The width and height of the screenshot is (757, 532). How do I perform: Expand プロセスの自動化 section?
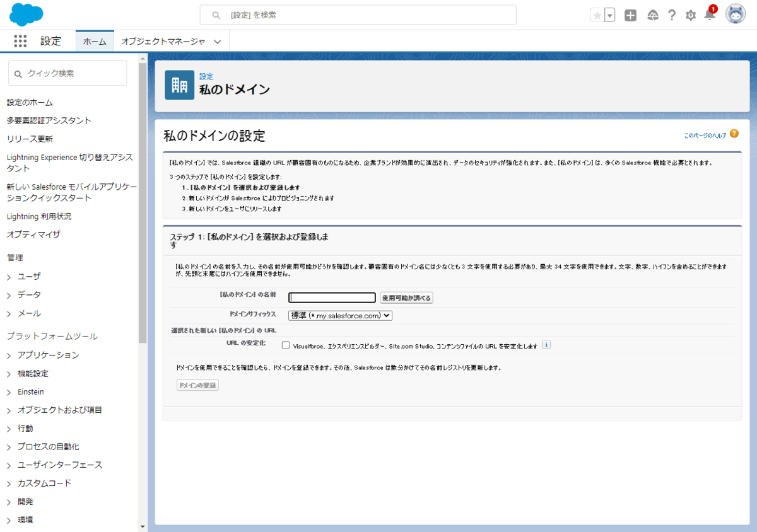(9, 447)
